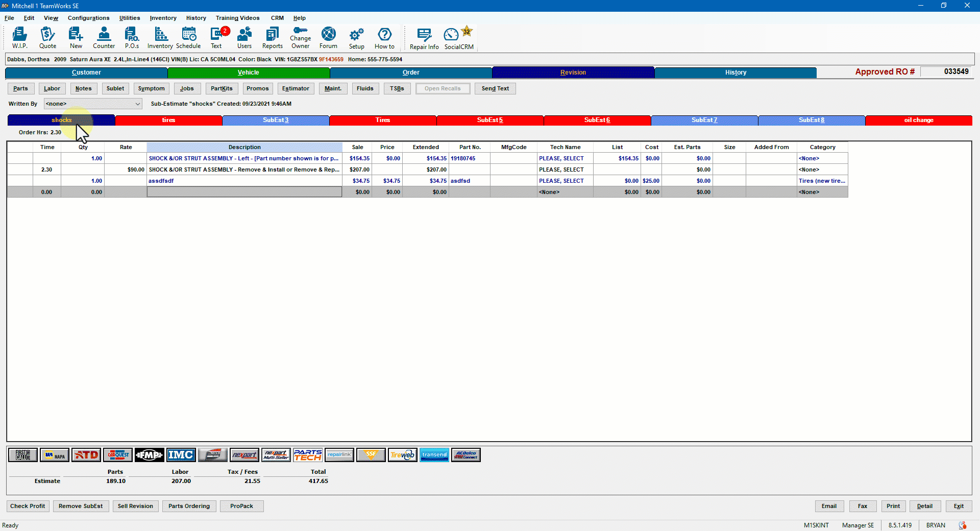Open the P.O.s toolbar icon
The height and width of the screenshot is (531, 980).
point(132,38)
